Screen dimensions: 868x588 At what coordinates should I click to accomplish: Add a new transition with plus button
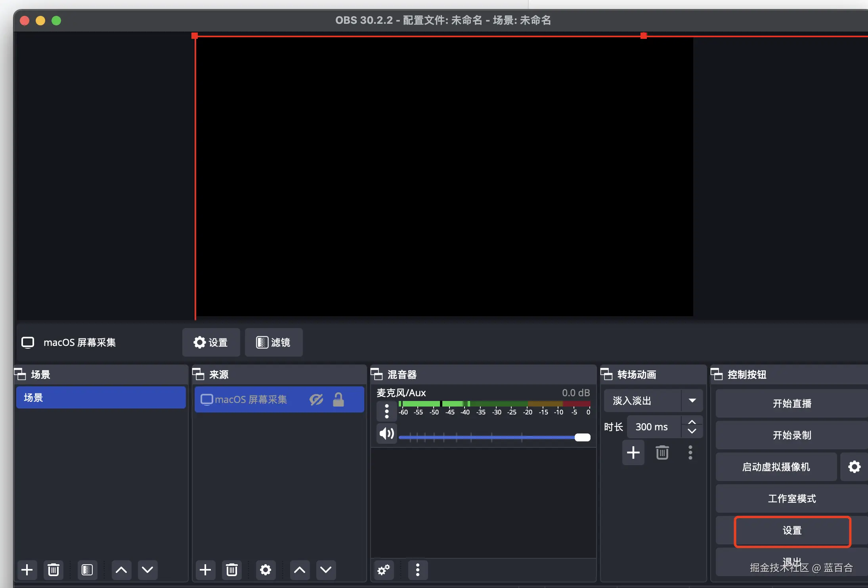(x=633, y=452)
